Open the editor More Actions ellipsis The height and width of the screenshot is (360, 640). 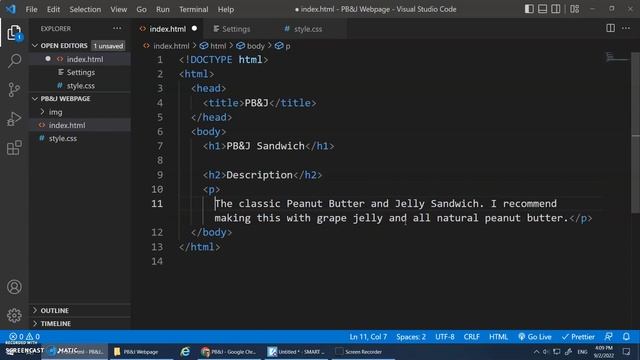pyautogui.click(x=626, y=28)
